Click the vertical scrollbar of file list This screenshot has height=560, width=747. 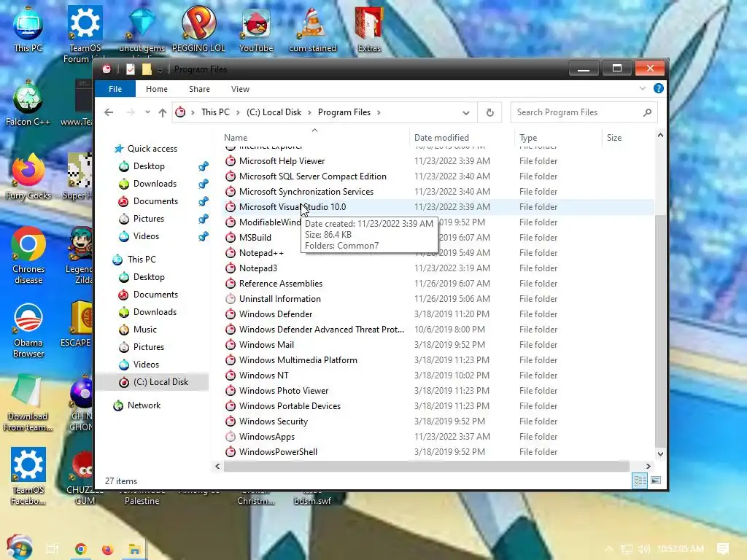660,331
